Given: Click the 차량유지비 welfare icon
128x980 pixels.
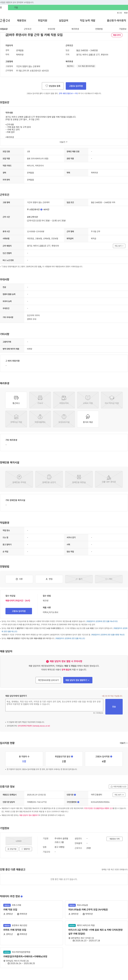Looking at the screenshot, I should (x=64, y=400).
